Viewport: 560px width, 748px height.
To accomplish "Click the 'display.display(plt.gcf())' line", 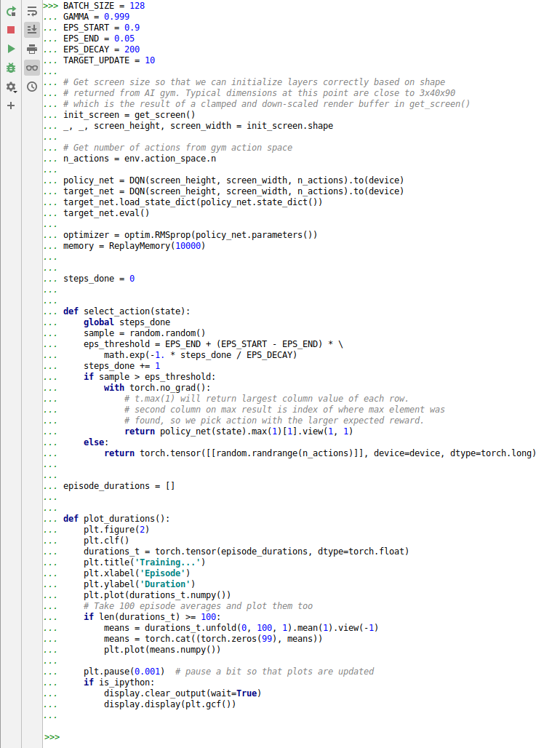I will point(169,704).
